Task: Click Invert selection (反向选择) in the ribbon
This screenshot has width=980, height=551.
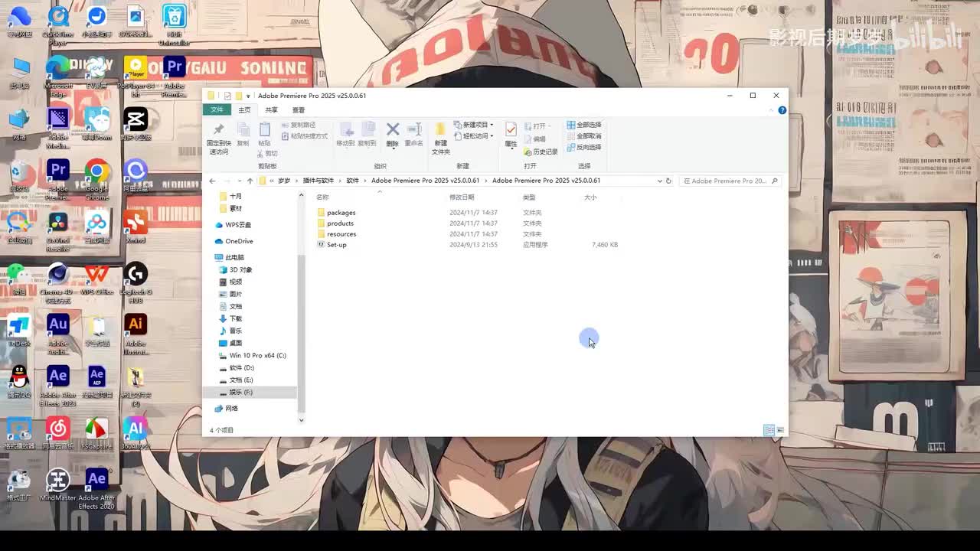Action: point(584,148)
